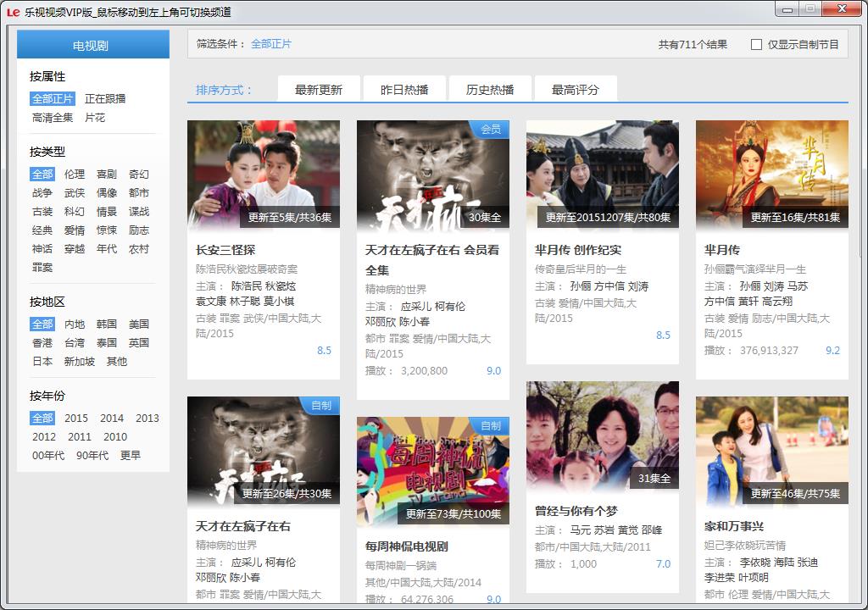This screenshot has width=868, height=610.
Task: Enable the 仅显示自制节目 checkbox
Action: coord(756,45)
